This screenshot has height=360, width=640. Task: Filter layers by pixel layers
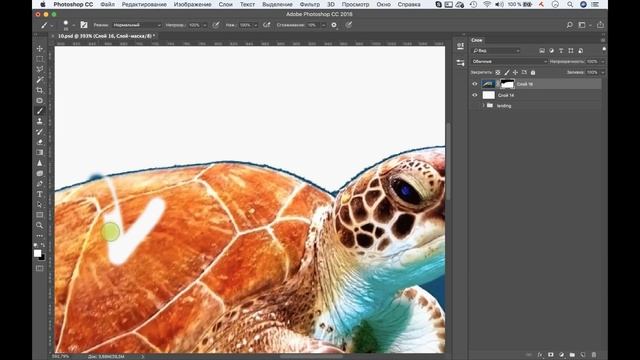click(x=542, y=51)
